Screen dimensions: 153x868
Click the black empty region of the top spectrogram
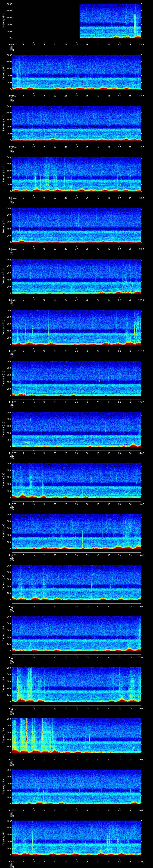pos(45,21)
